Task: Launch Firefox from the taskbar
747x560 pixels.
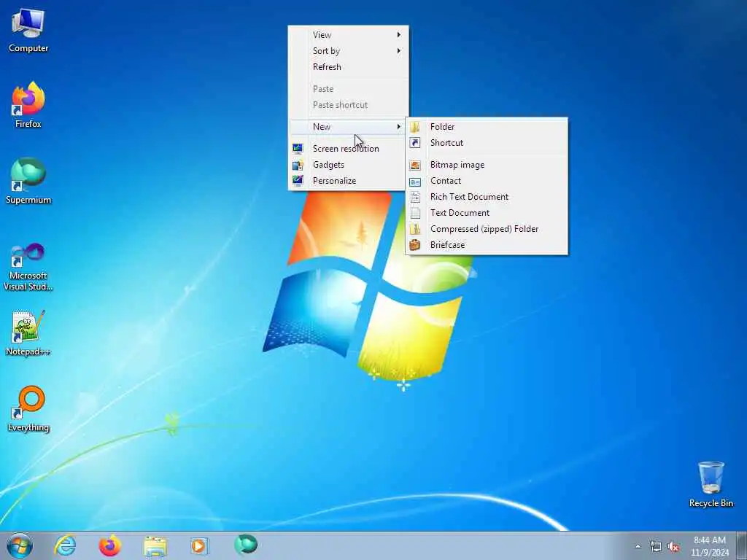Action: tap(109, 545)
